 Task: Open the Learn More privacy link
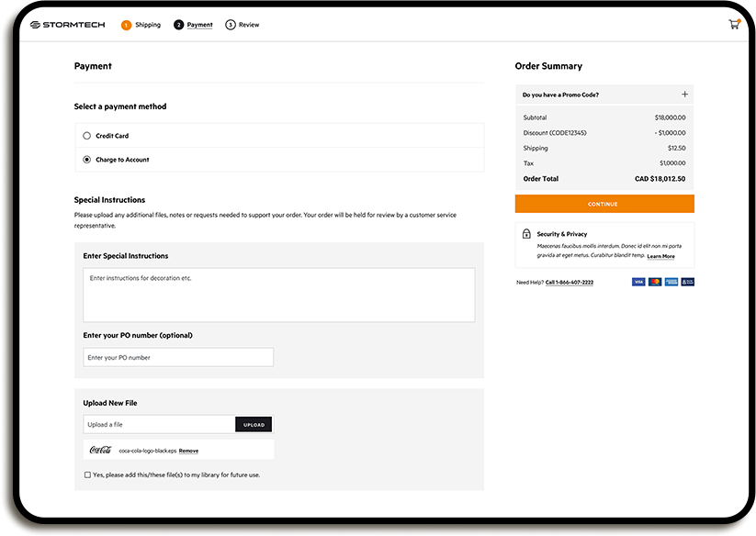coord(660,256)
